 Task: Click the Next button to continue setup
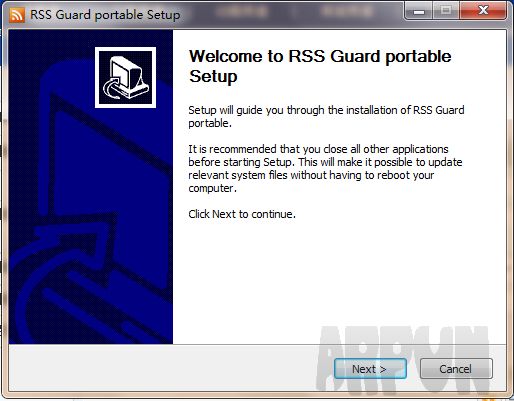tap(370, 369)
